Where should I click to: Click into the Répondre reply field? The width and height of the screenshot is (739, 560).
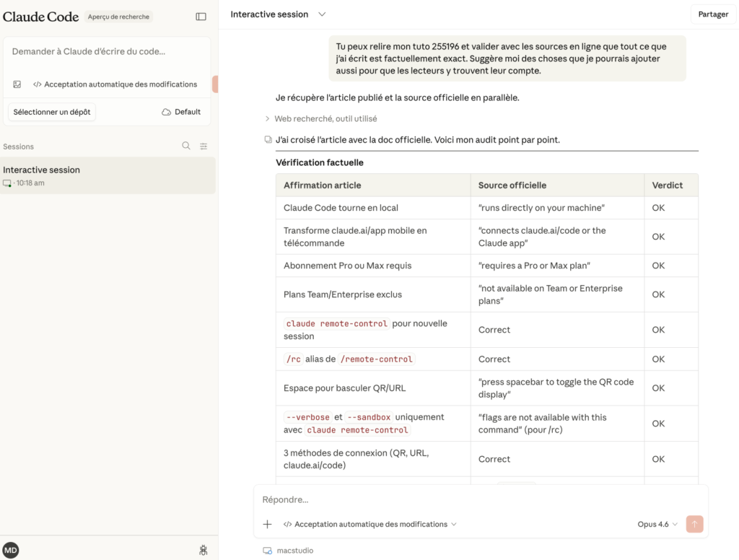click(x=476, y=499)
